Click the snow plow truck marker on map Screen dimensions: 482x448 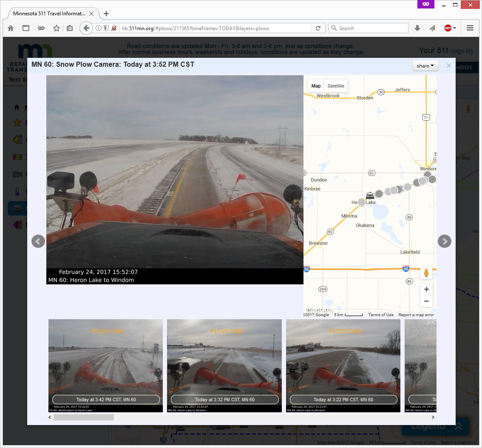coord(370,195)
